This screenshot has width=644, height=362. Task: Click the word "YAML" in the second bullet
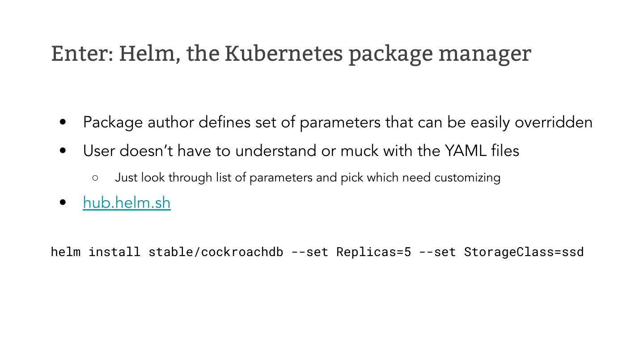(x=465, y=151)
